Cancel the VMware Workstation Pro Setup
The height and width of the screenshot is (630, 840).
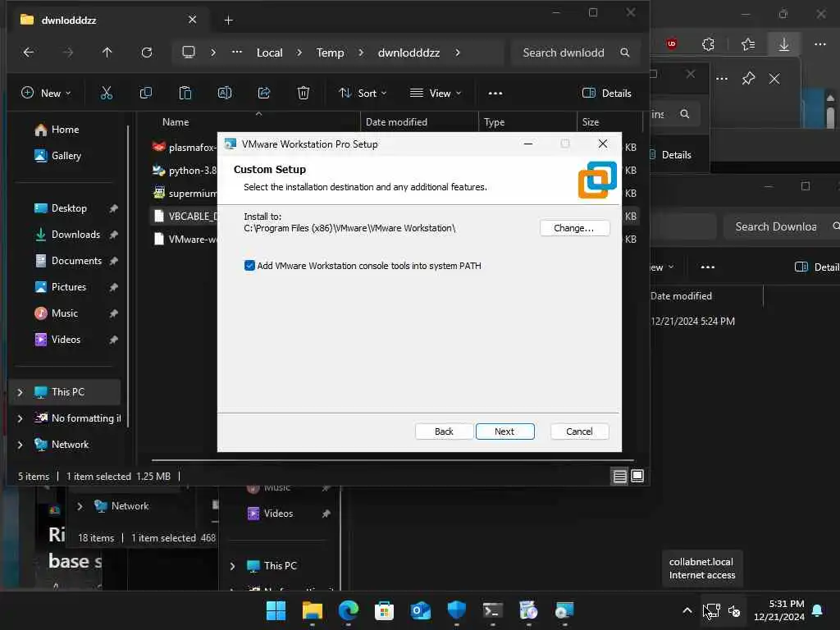point(579,431)
